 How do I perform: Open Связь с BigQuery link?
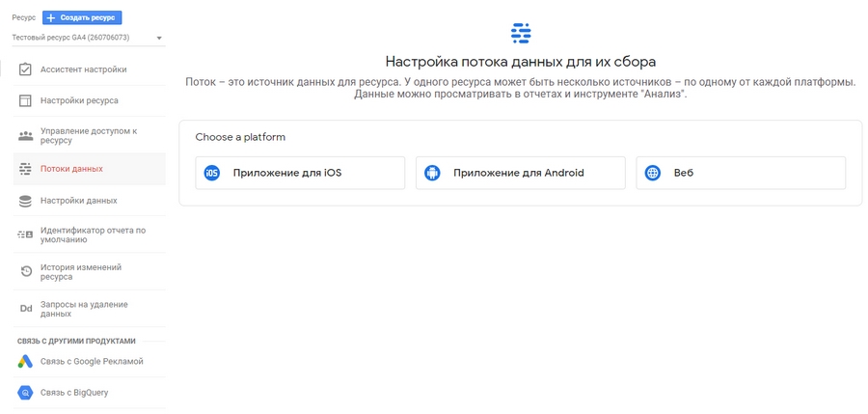(74, 393)
